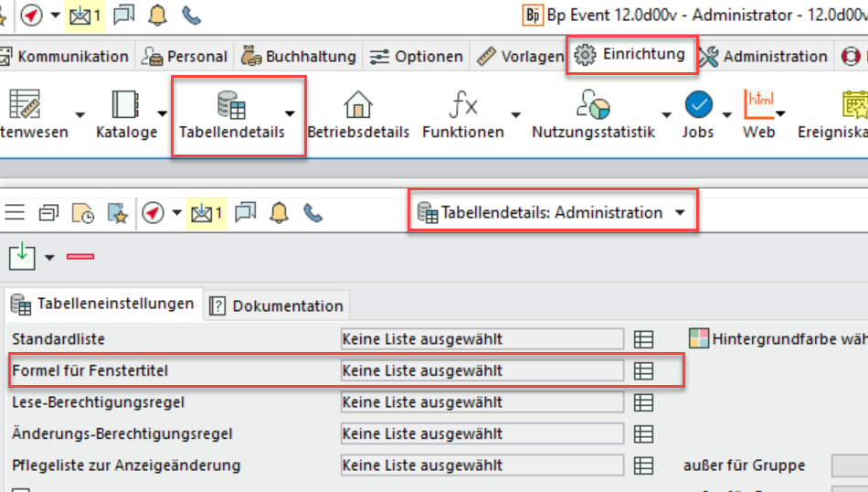
Task: Click the Kataloge book icon
Action: 125,105
